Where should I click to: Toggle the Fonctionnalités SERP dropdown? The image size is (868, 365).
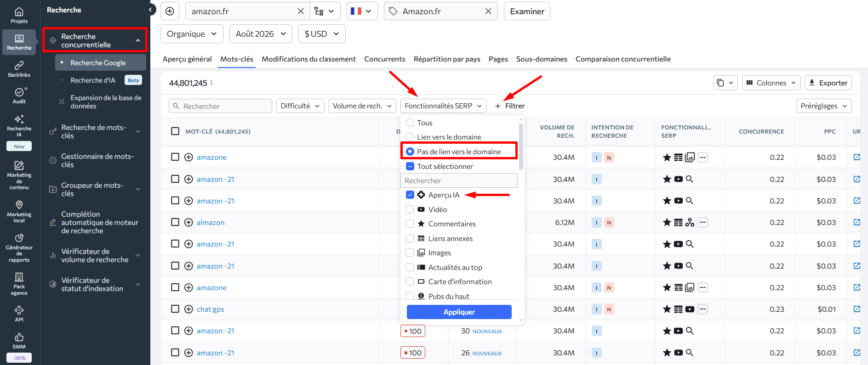coord(443,106)
